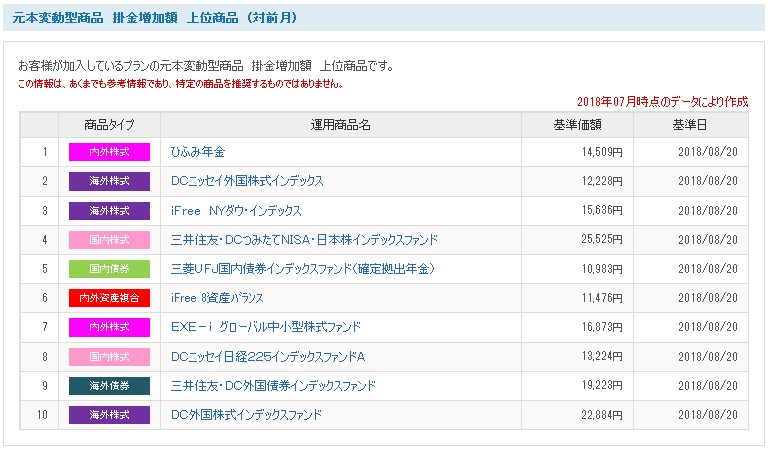The height and width of the screenshot is (449, 768).
Task: Select price 14,509円
Action: coord(602,152)
